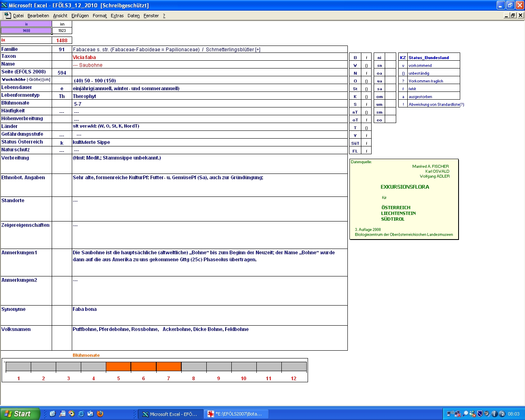Click the Anmerkungen1 text about Saubohne
Image resolution: width=525 pixels, height=420 pixels.
(203, 256)
